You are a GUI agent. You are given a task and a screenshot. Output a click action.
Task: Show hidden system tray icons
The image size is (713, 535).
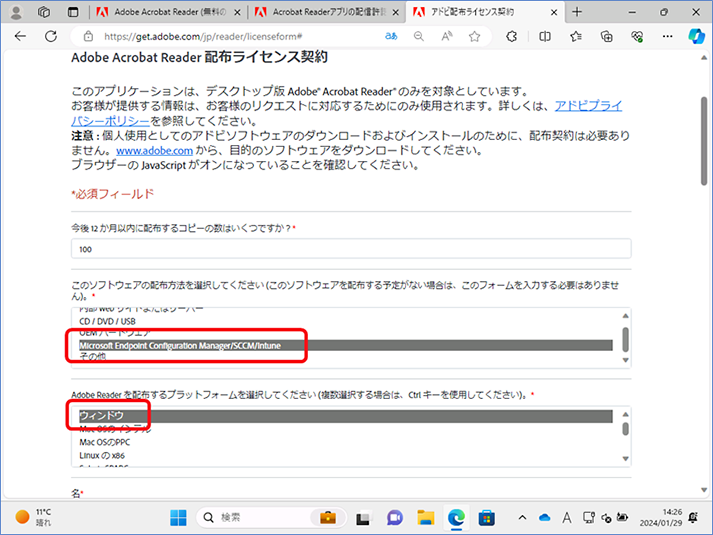click(522, 517)
